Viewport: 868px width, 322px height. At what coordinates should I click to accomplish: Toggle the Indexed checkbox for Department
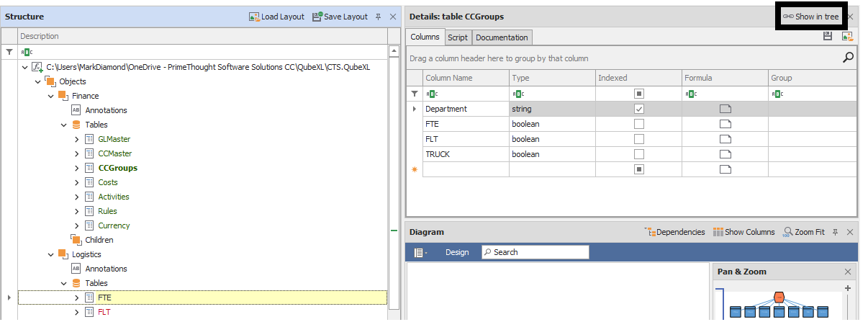click(638, 109)
